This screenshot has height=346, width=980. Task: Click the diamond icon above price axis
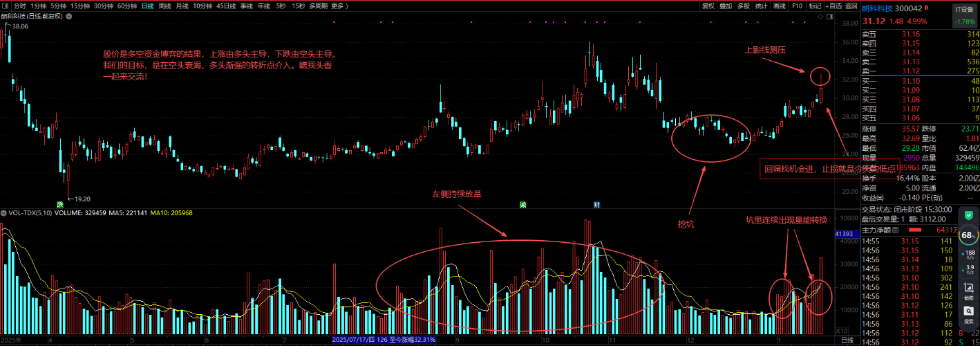point(820,17)
